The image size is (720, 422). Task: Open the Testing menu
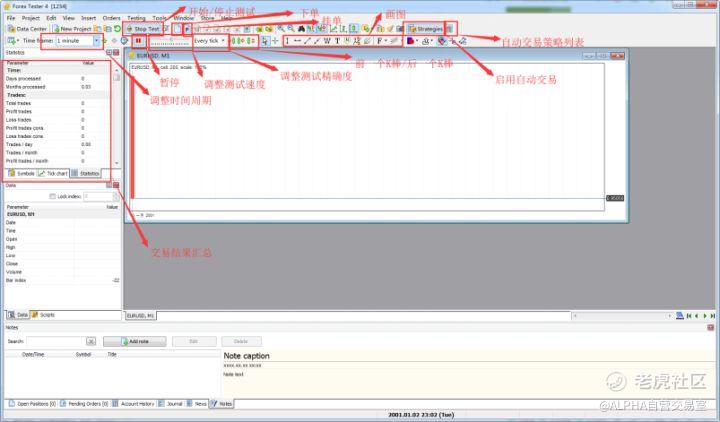[136, 18]
